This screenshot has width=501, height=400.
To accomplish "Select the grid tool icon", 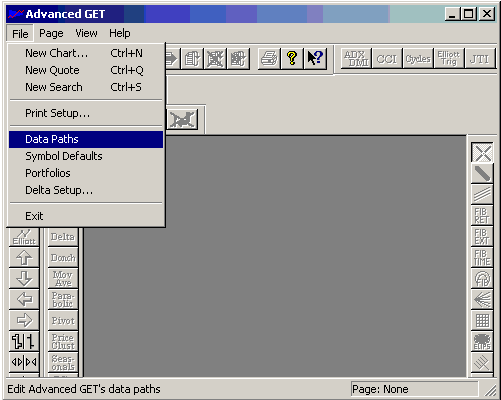I will pyautogui.click(x=482, y=321).
